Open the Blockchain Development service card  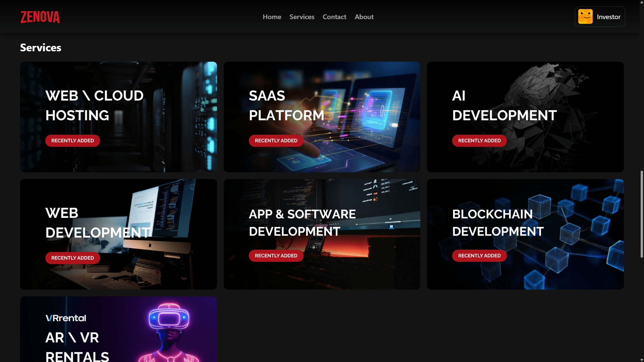coord(525,234)
